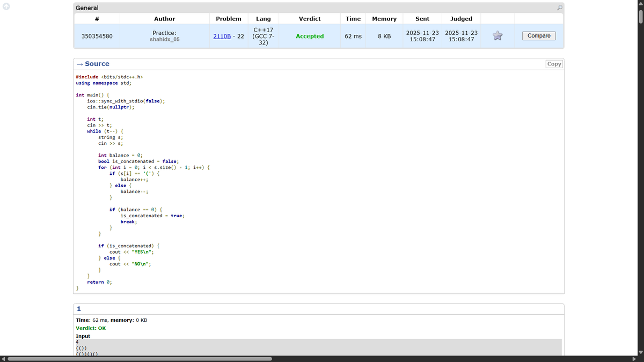Click the 62 ms time cell
This screenshot has width=644, height=362.
click(x=353, y=36)
